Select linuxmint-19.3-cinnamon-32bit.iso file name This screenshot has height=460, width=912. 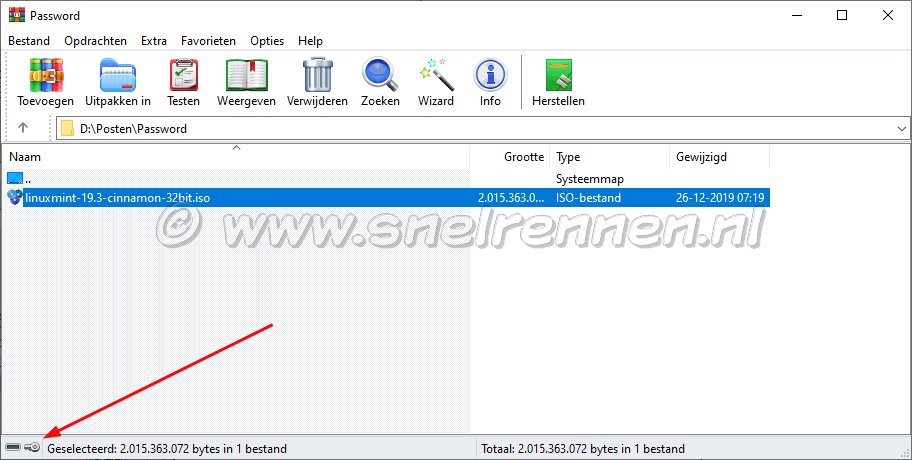click(117, 198)
